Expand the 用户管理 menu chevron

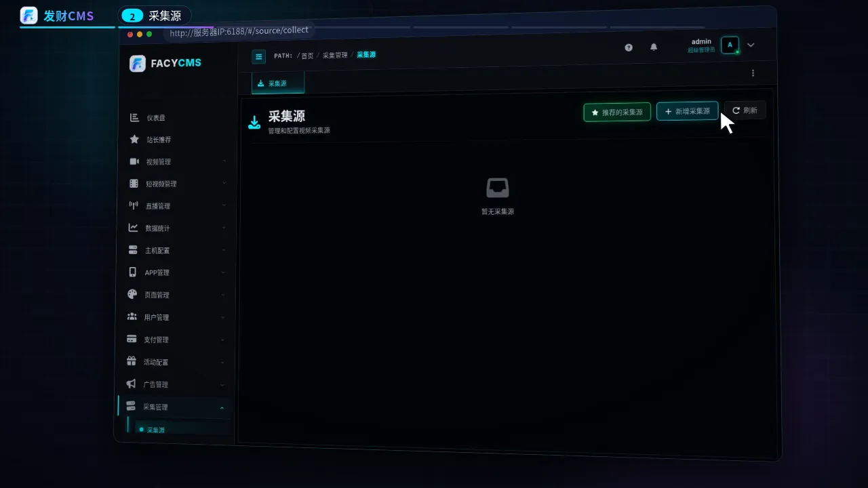click(x=223, y=317)
